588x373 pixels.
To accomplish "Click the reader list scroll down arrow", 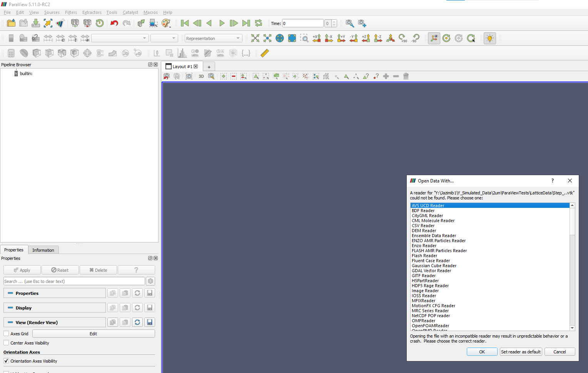I will 572,328.
